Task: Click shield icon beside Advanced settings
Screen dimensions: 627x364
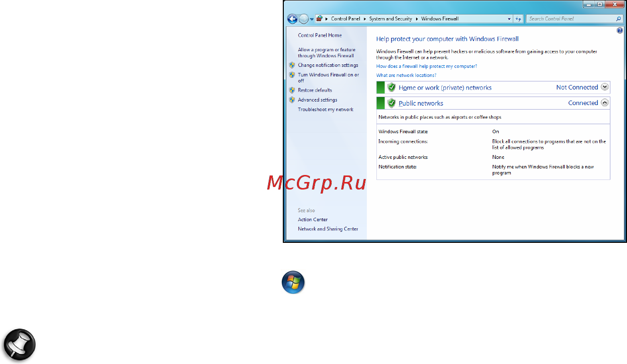Action: pyautogui.click(x=292, y=100)
